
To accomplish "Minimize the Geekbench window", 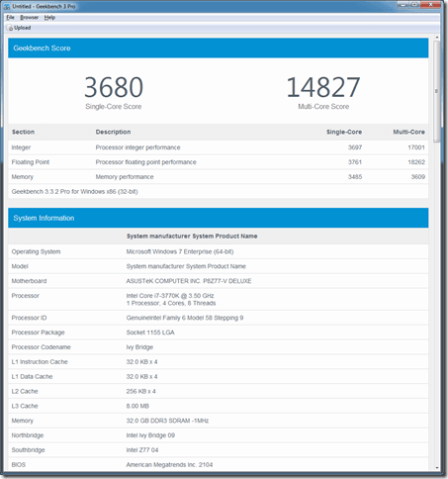I will (403, 5).
